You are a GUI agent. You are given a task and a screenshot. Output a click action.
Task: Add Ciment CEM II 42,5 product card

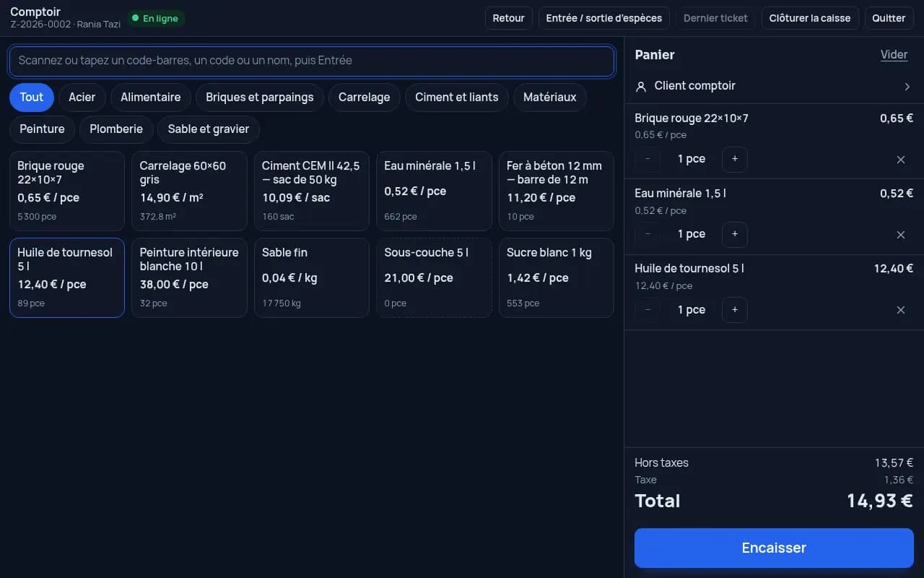312,191
